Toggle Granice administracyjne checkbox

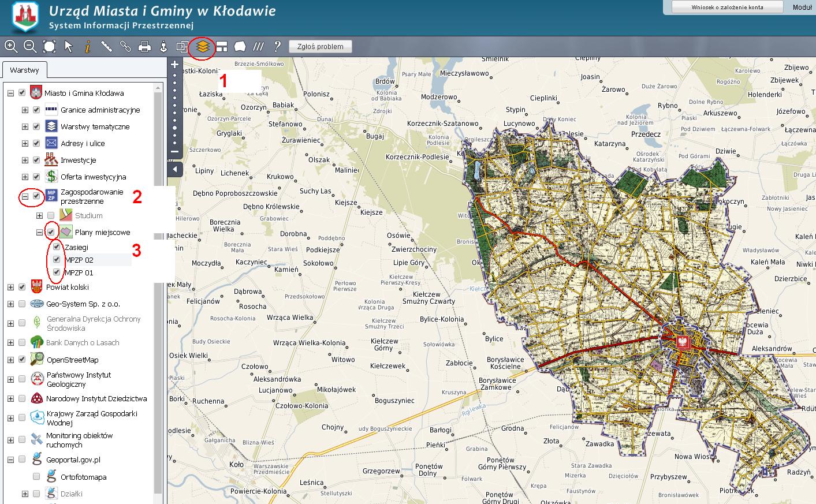[36, 110]
